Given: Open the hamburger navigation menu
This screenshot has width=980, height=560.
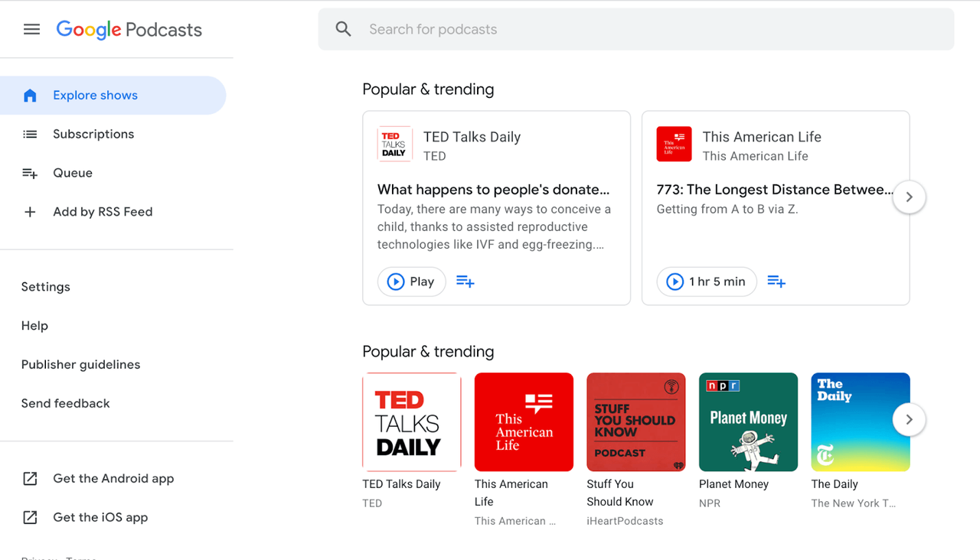Looking at the screenshot, I should click(31, 29).
